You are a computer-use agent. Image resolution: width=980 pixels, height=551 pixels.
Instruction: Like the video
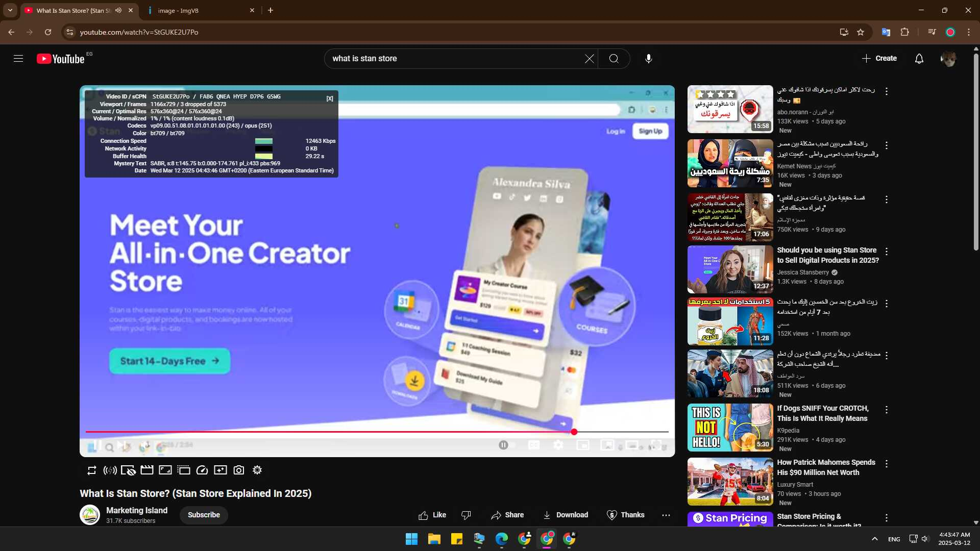point(432,515)
